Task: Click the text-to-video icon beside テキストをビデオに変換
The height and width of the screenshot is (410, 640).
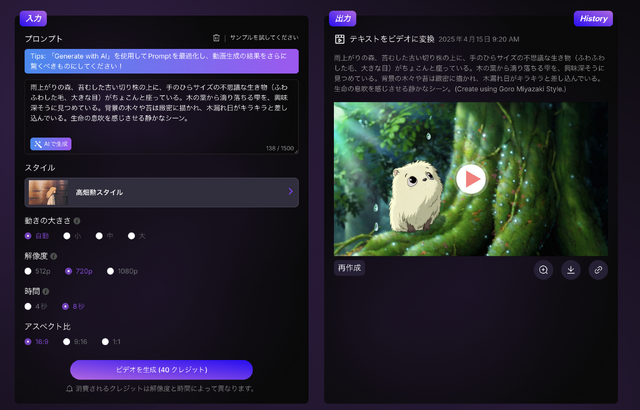Action: [x=340, y=39]
